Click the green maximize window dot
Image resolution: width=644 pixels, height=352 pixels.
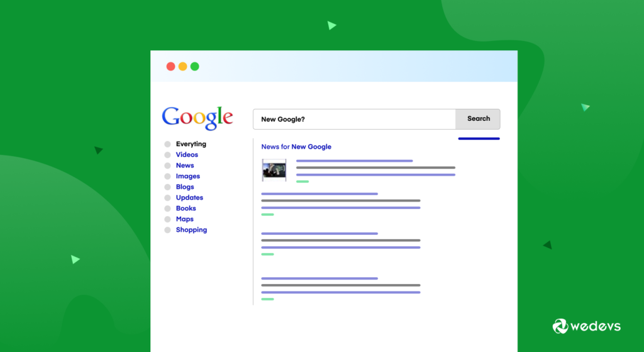tap(195, 66)
